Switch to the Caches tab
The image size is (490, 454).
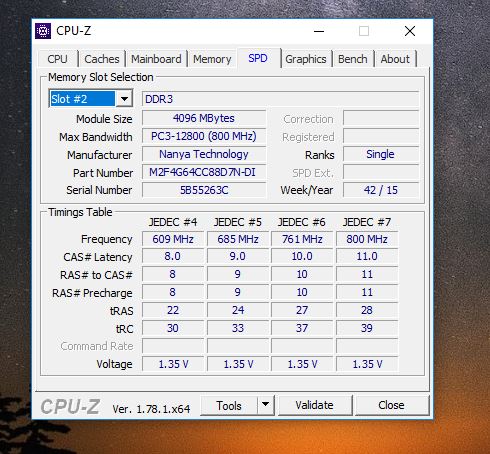click(x=102, y=59)
